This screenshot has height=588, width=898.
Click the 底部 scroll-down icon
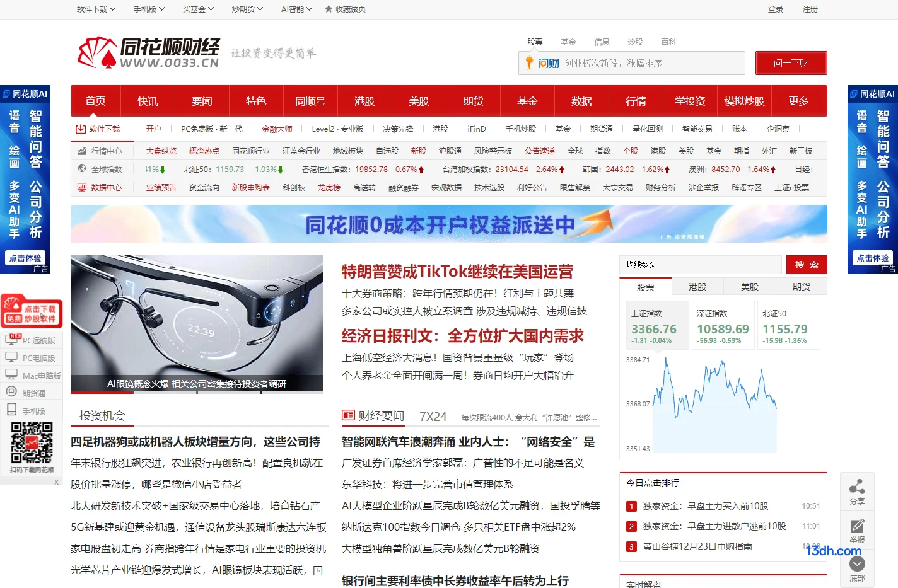point(857,563)
